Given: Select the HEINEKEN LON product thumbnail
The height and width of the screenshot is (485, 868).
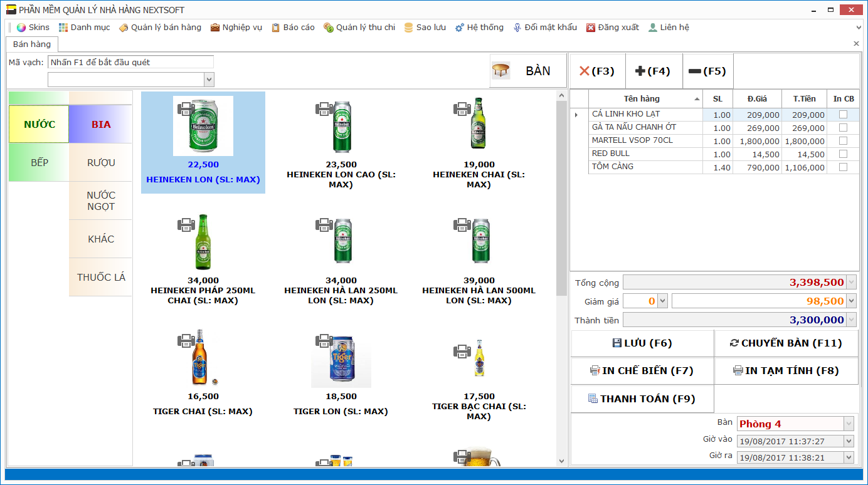Looking at the screenshot, I should 203,126.
